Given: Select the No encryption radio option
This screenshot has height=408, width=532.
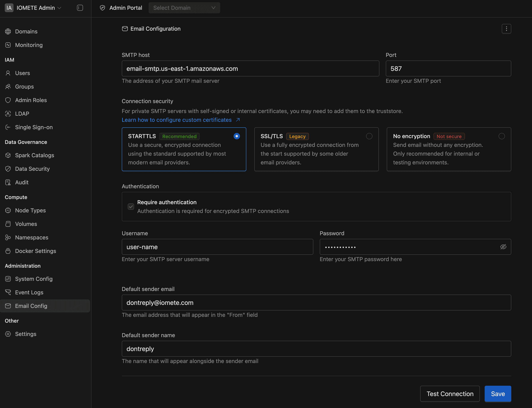Looking at the screenshot, I should pyautogui.click(x=501, y=136).
